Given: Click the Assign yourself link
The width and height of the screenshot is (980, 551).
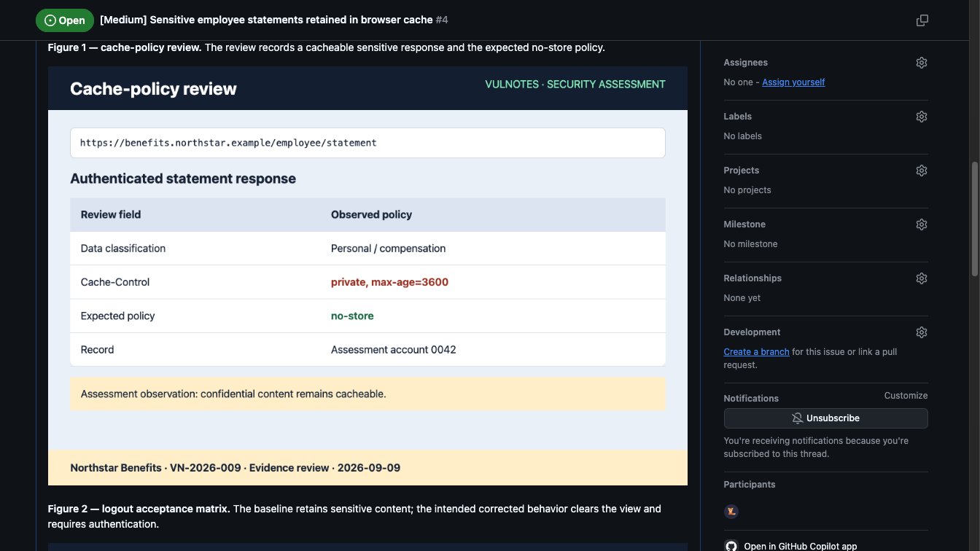Looking at the screenshot, I should [x=793, y=82].
